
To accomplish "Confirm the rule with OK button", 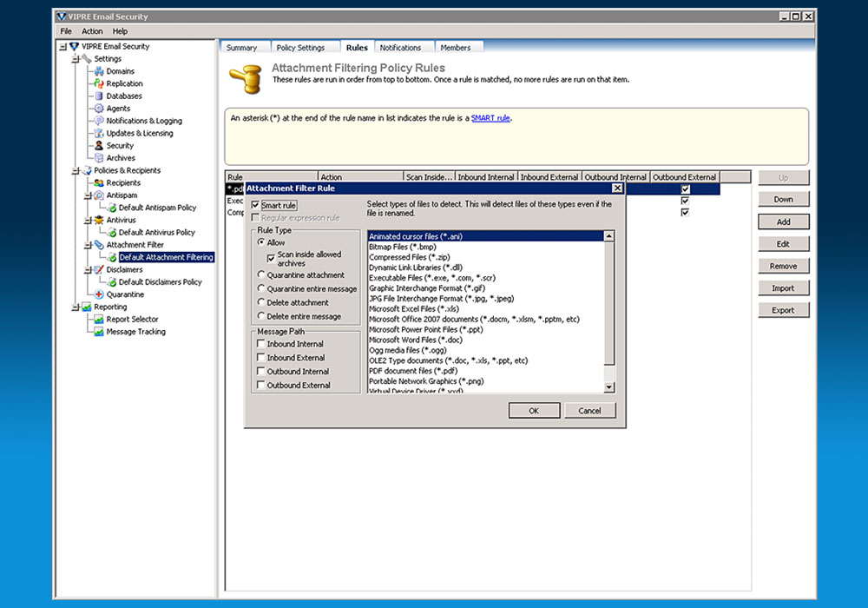I will coord(534,411).
